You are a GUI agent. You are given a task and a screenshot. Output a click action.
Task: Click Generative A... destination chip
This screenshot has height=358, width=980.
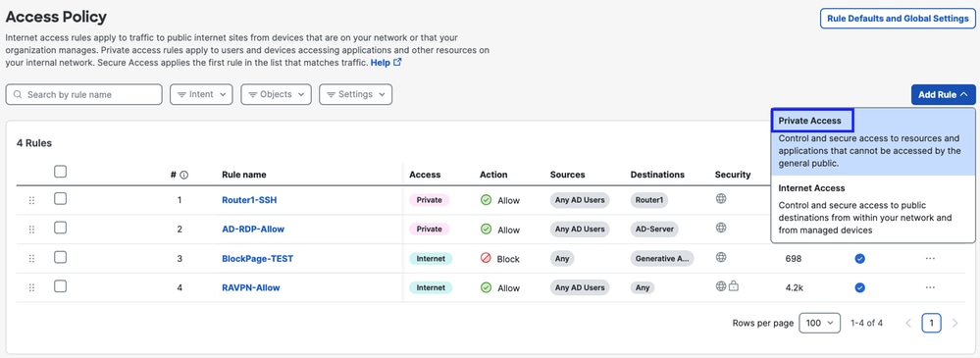tap(662, 259)
